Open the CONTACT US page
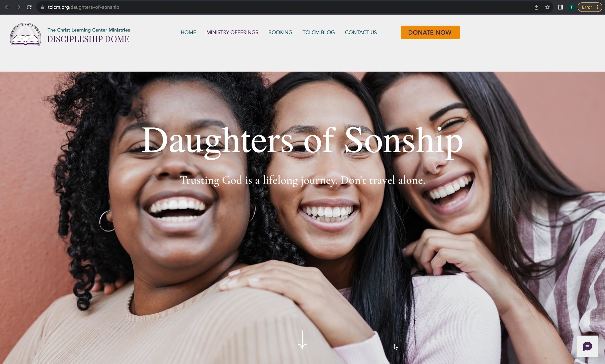This screenshot has height=364, width=605. pyautogui.click(x=361, y=33)
